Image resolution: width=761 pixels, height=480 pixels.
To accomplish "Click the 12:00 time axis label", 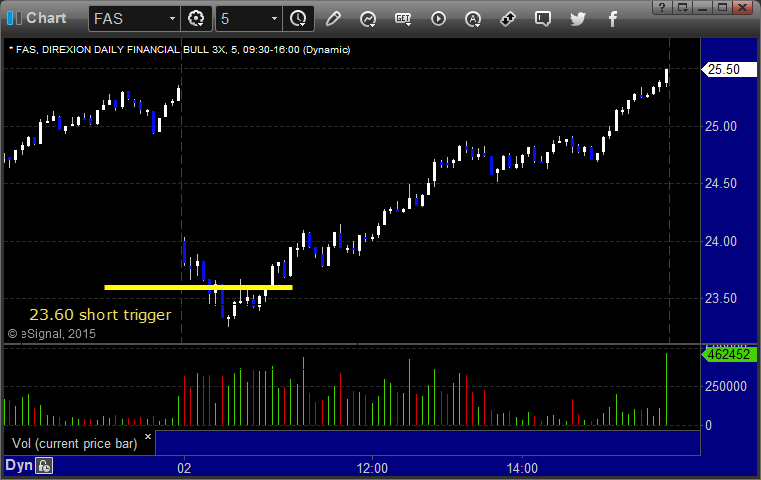I will tap(372, 468).
